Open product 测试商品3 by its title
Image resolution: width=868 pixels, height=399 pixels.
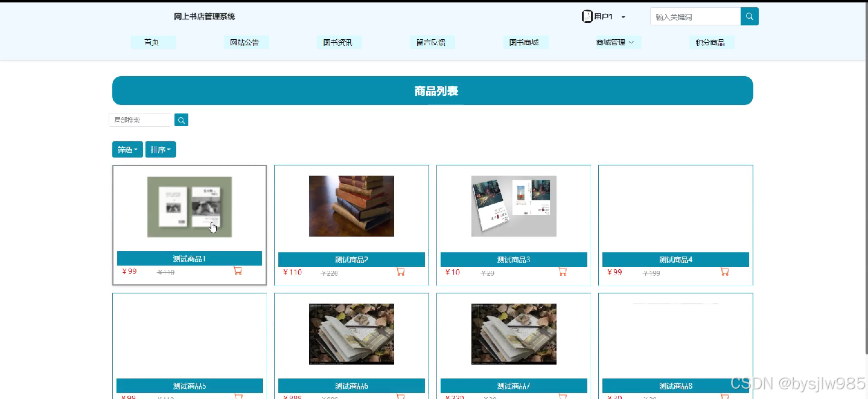514,260
